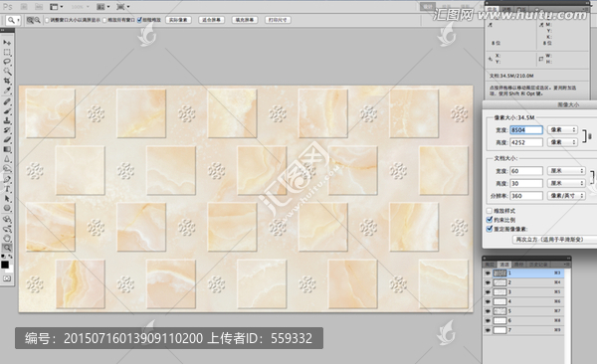Image resolution: width=597 pixels, height=364 pixels.
Task: Select the Path Selection tool
Action: pyautogui.click(x=7, y=198)
